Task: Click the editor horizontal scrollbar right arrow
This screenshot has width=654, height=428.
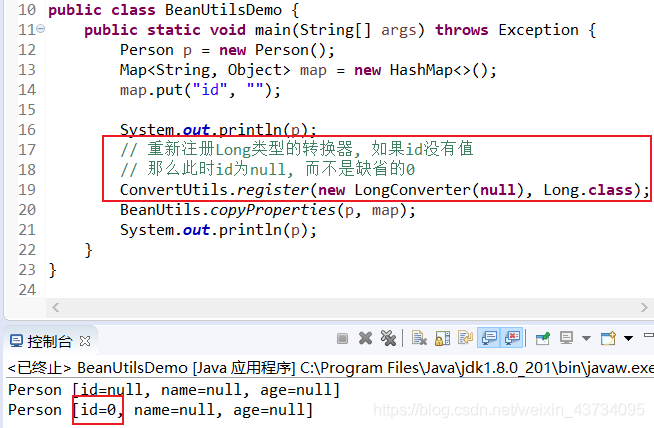Action: 644,308
